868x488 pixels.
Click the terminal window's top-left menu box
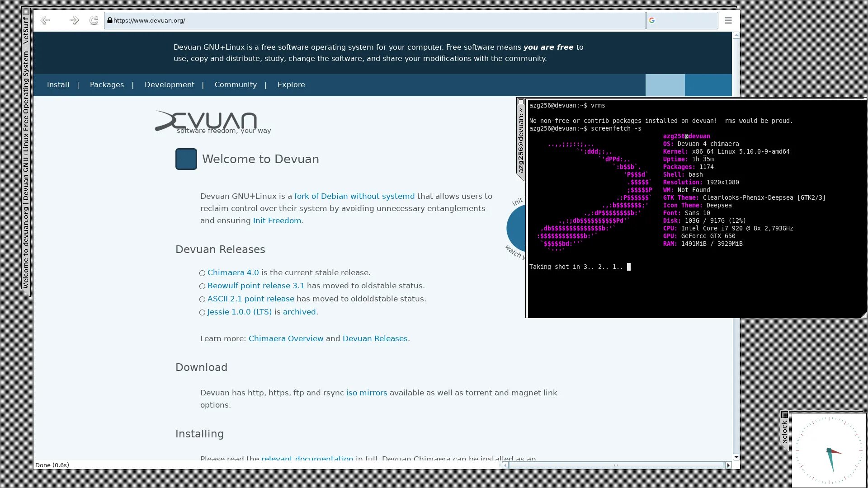pyautogui.click(x=521, y=102)
